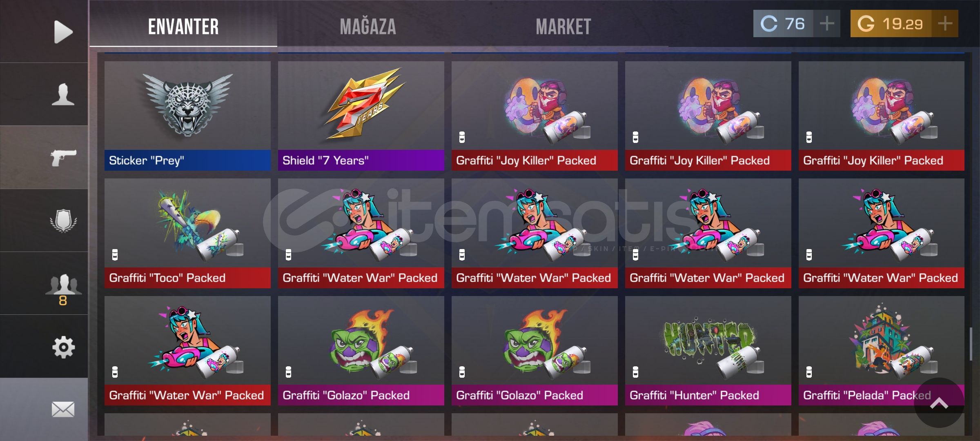Select the pistol inventory icon
Image resolution: width=980 pixels, height=441 pixels.
pos(63,158)
